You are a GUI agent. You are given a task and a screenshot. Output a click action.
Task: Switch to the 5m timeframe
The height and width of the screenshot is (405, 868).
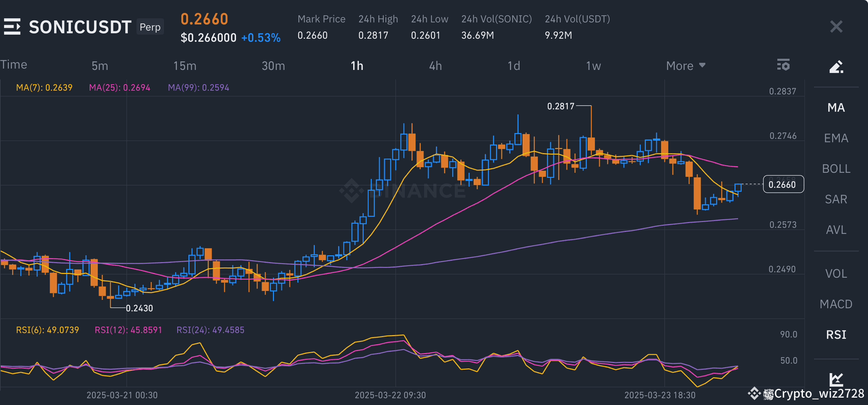(100, 66)
